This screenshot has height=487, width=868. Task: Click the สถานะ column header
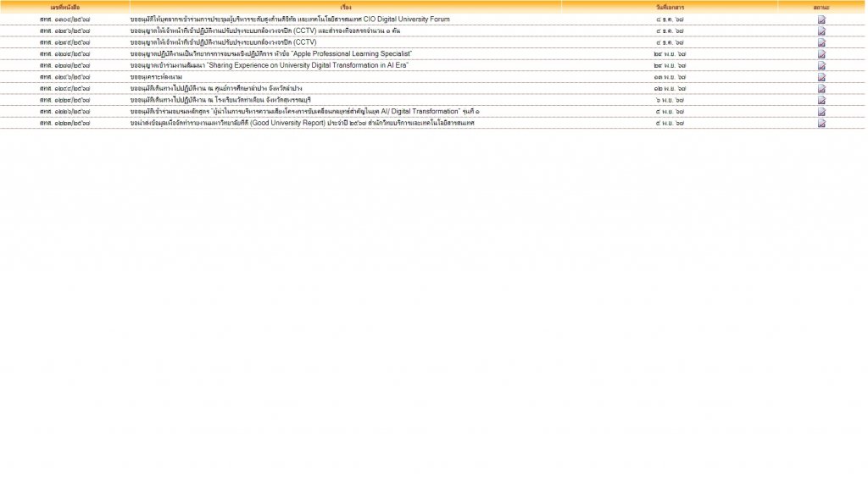point(821,7)
